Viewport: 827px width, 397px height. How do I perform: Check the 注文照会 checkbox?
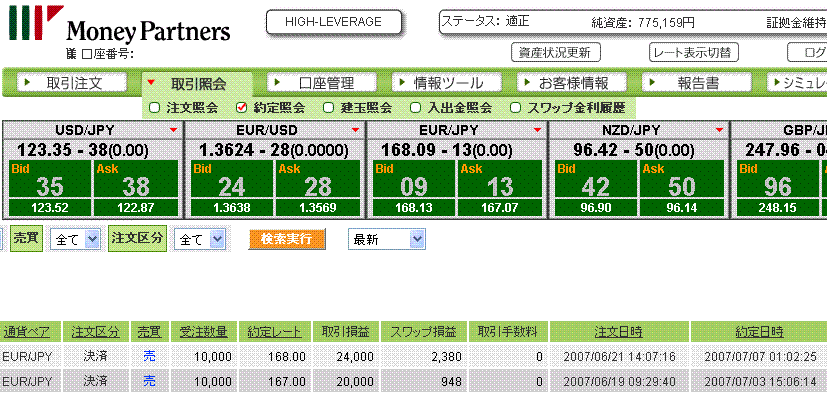point(155,108)
